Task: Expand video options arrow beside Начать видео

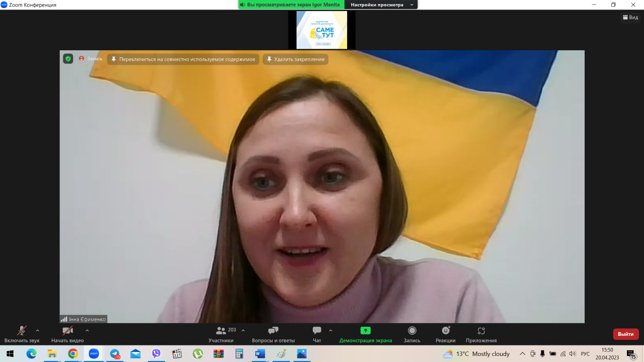Action: [87, 330]
